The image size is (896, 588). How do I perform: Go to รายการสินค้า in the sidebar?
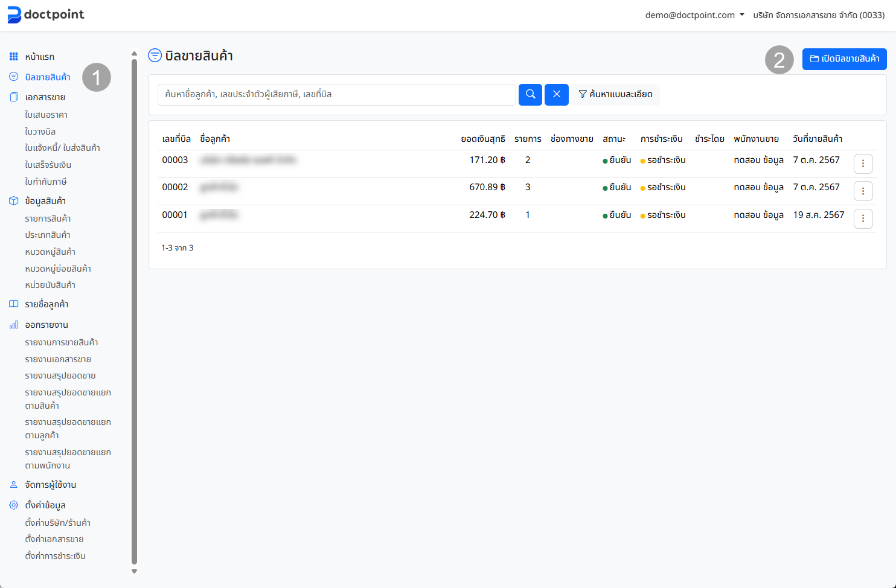tap(48, 219)
